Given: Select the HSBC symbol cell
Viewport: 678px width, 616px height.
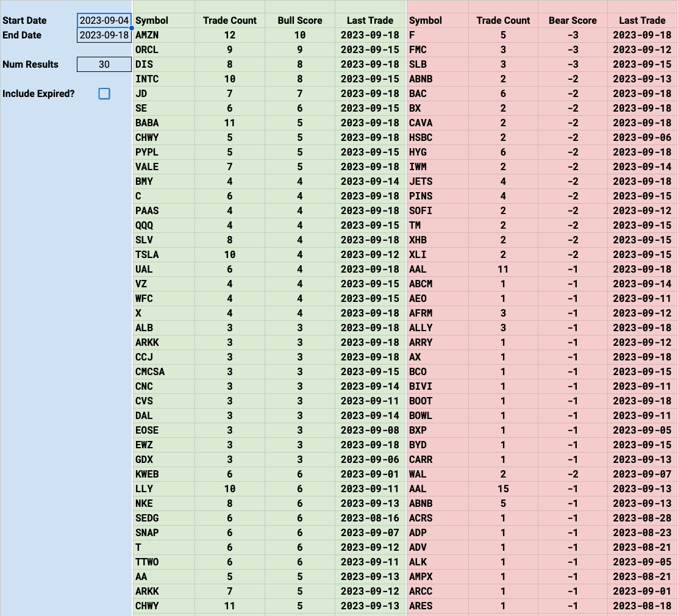Looking at the screenshot, I should click(438, 138).
